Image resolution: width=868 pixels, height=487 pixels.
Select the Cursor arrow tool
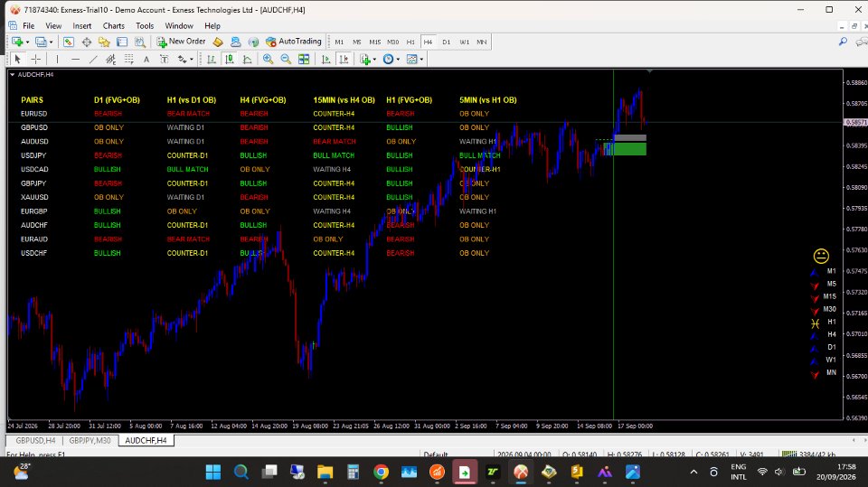click(x=17, y=59)
